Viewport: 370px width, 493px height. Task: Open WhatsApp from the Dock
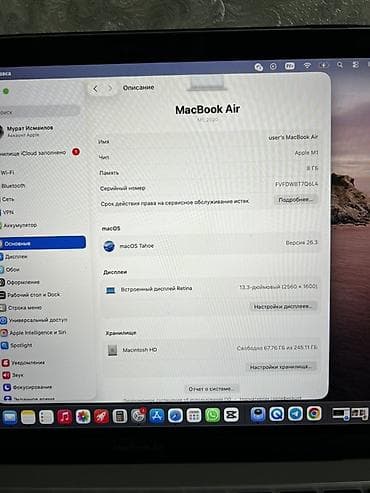coord(213,415)
